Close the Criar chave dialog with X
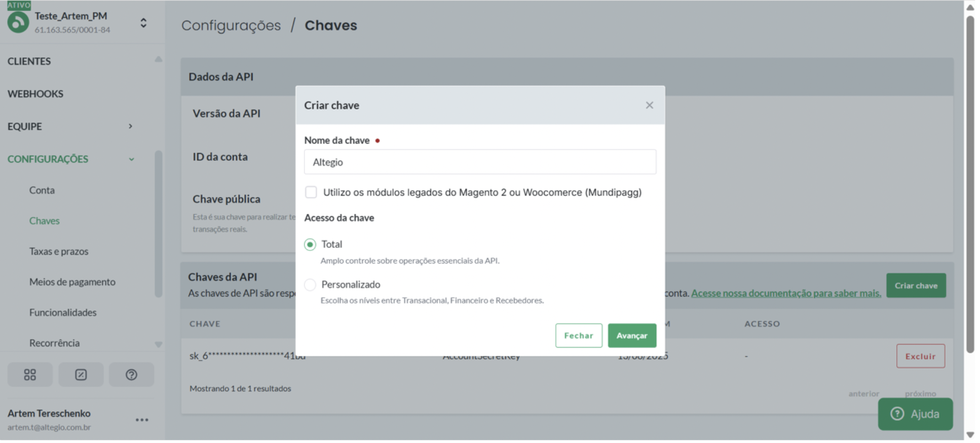The height and width of the screenshot is (443, 980). [649, 105]
